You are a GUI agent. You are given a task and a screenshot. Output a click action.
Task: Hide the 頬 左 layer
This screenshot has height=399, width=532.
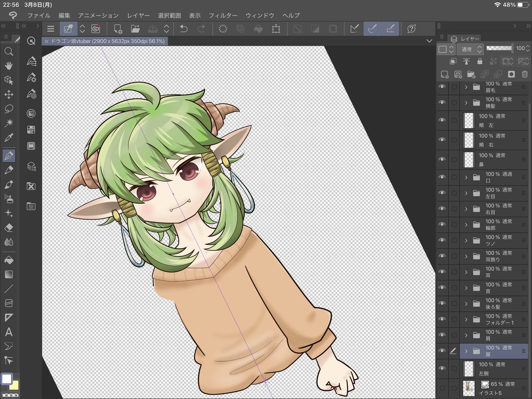click(x=442, y=120)
